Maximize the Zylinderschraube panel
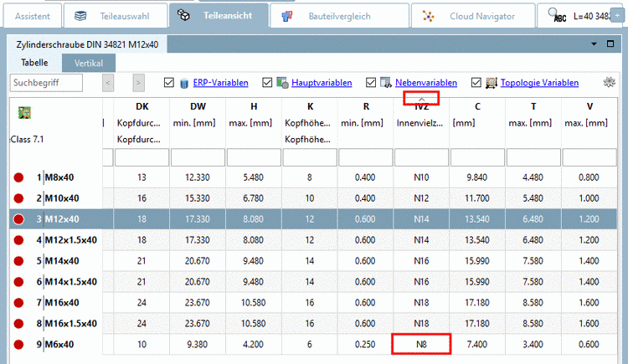Image resolution: width=628 pixels, height=364 pixels. (610, 44)
